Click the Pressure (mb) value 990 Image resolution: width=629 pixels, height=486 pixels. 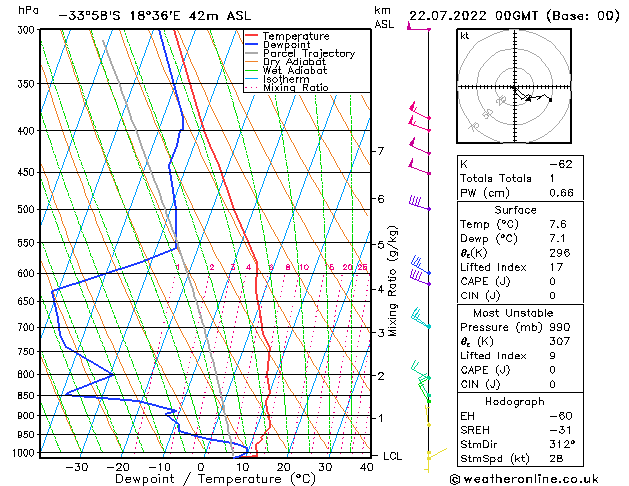point(560,327)
